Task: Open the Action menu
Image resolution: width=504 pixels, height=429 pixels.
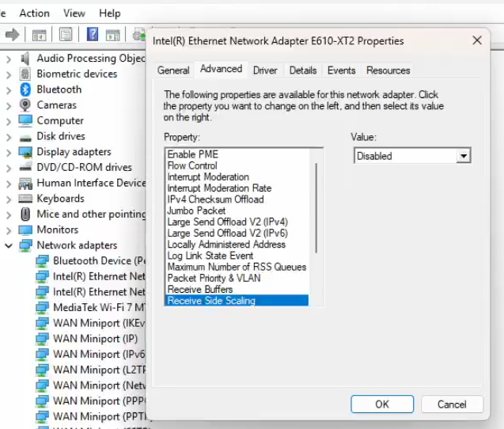Action: [34, 13]
